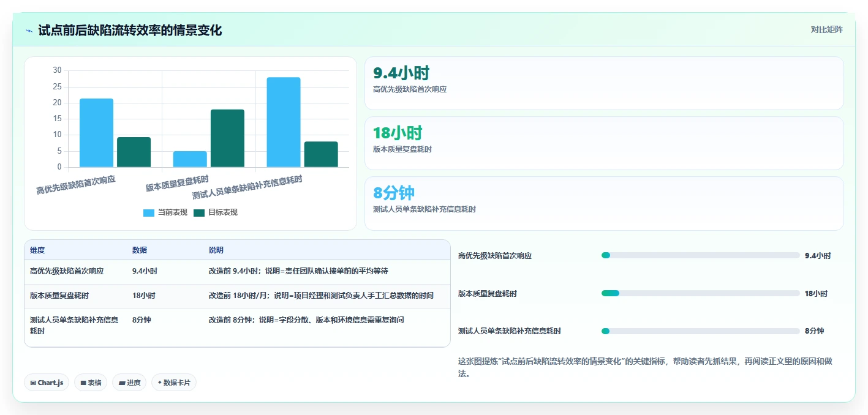The image size is (868, 415).
Task: Click the dark teal bar for 版本质量复盘耗时
Action: point(227,138)
